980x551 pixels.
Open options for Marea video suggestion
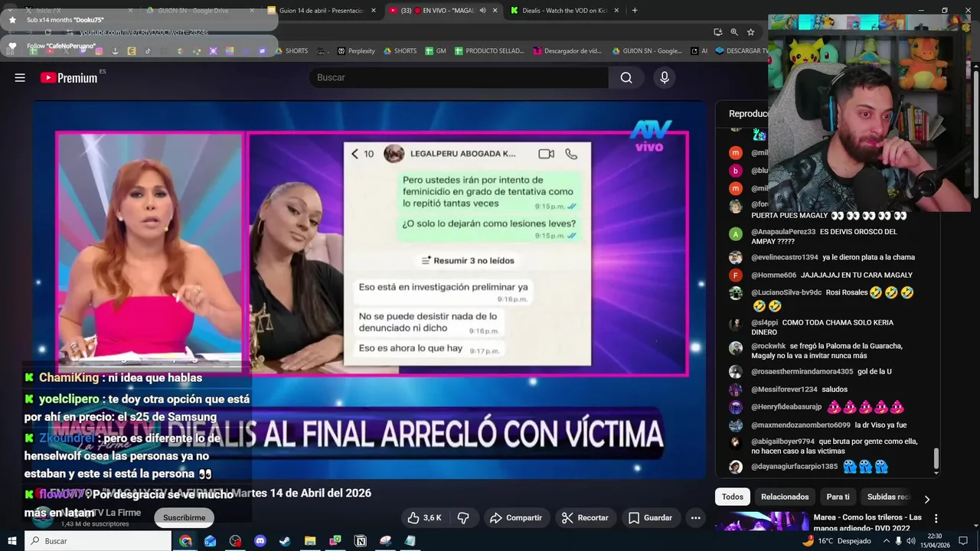click(x=936, y=519)
